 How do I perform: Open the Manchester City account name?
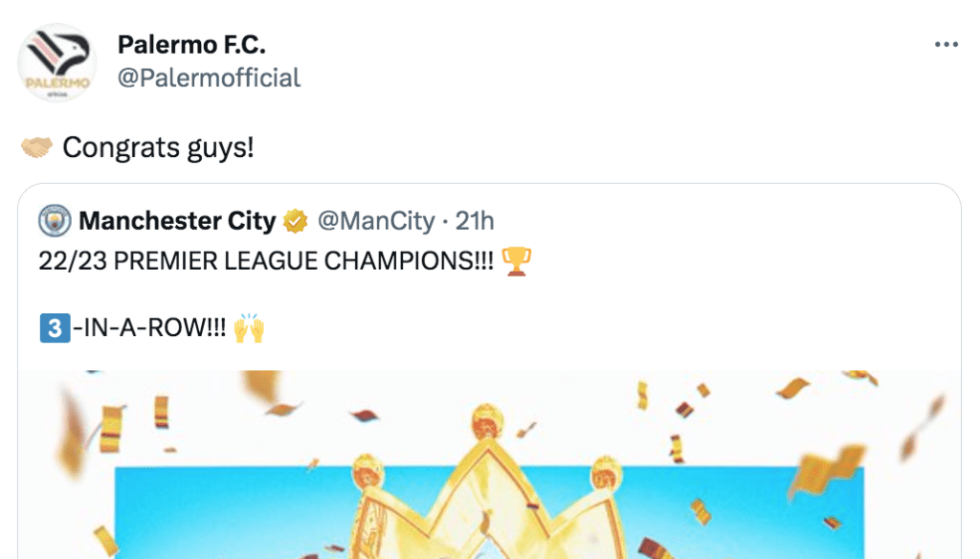pos(177,222)
